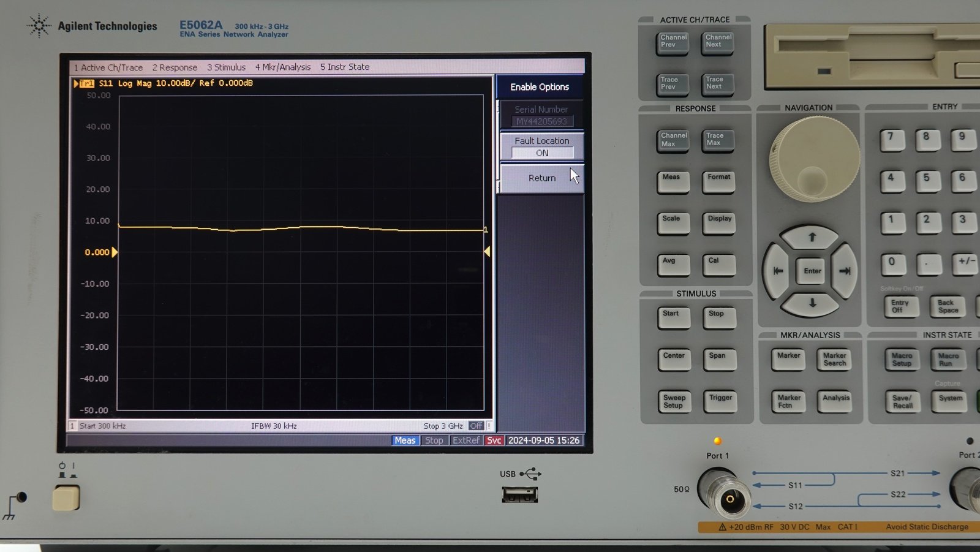The width and height of the screenshot is (980, 552).
Task: Click the Trace Next key
Action: (x=718, y=85)
